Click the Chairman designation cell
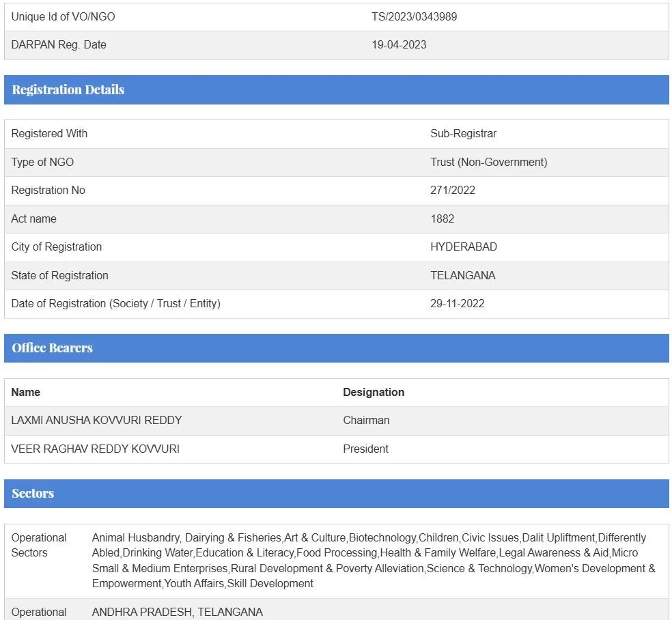The height and width of the screenshot is (620, 672). point(366,420)
